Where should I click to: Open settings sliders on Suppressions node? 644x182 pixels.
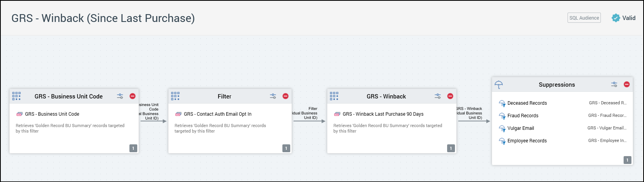point(614,84)
